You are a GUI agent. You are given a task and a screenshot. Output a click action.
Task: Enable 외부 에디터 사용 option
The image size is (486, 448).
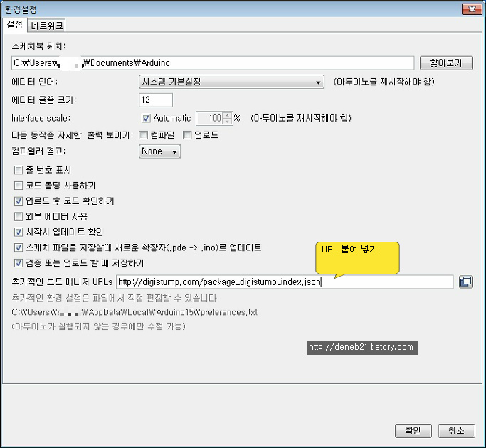coord(19,216)
